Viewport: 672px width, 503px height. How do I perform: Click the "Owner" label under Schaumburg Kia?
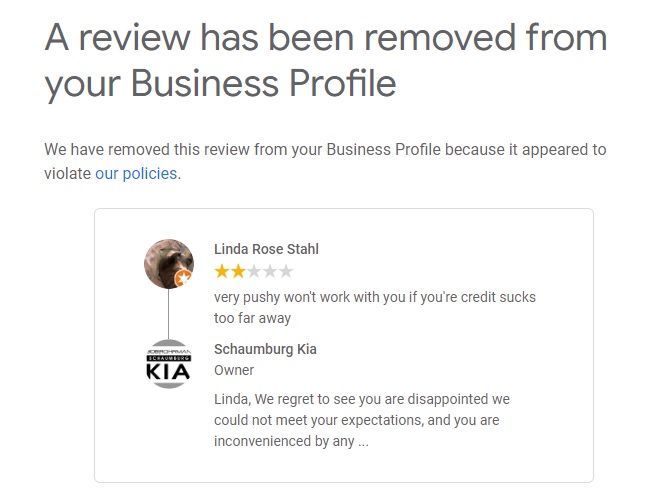pos(234,370)
